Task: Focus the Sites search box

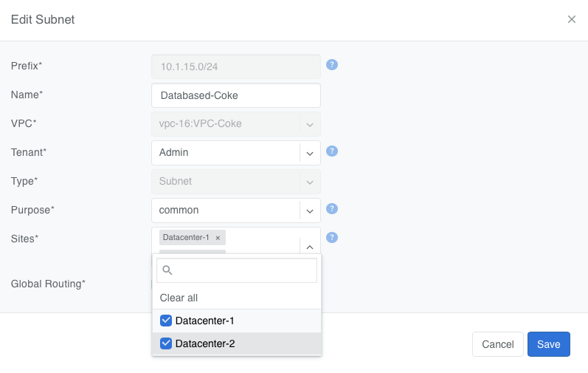Action: click(x=243, y=270)
